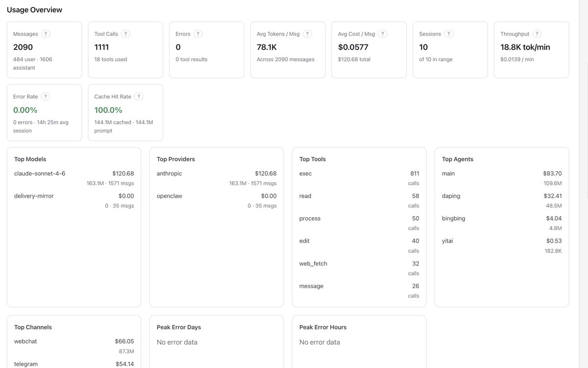
Task: Open the Errors help tooltip icon
Action: point(198,34)
